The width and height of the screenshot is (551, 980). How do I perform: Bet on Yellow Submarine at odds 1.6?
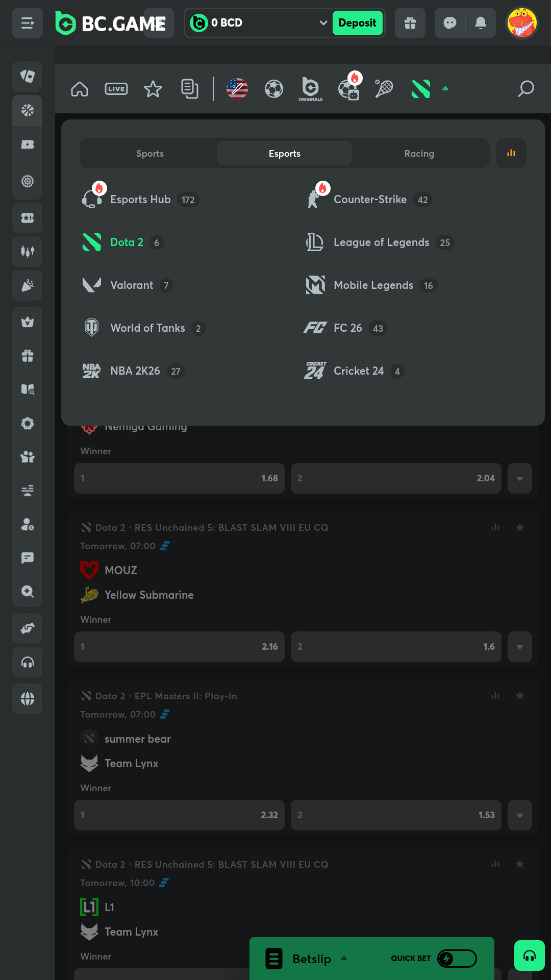point(396,647)
